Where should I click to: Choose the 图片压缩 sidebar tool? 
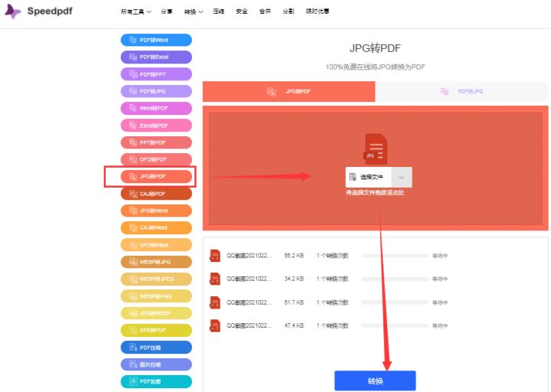point(156,364)
